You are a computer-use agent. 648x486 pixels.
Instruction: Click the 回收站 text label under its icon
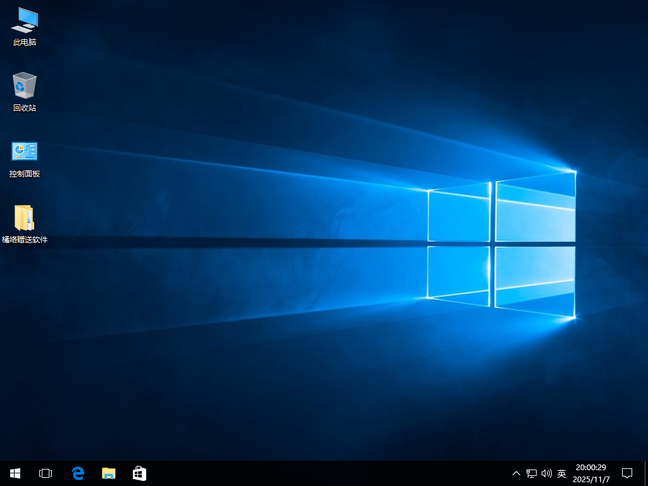tap(24, 108)
